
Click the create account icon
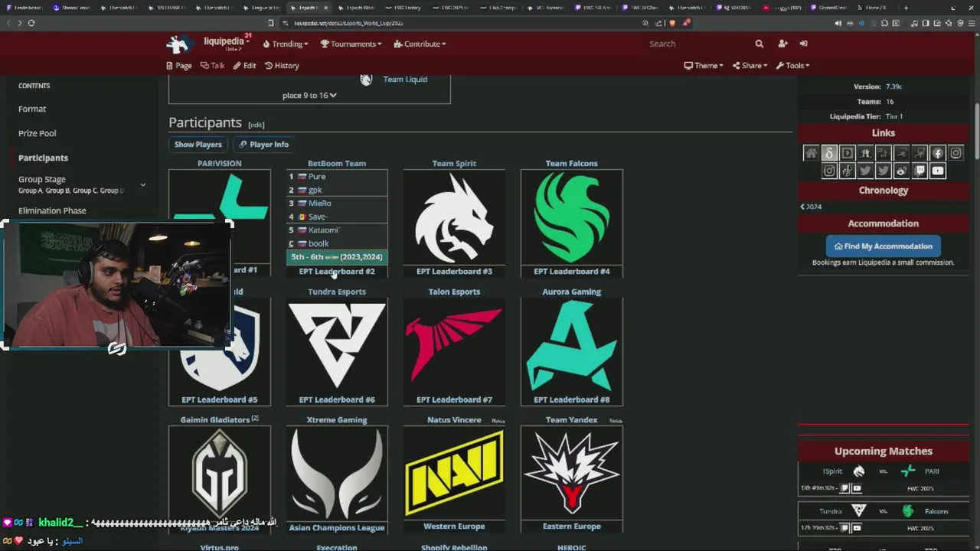click(782, 44)
